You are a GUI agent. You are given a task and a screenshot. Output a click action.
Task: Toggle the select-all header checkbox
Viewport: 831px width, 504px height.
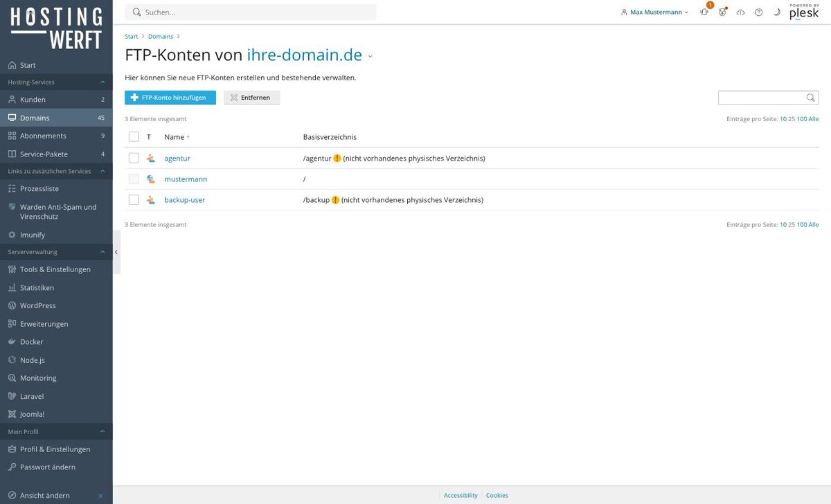[x=134, y=137]
